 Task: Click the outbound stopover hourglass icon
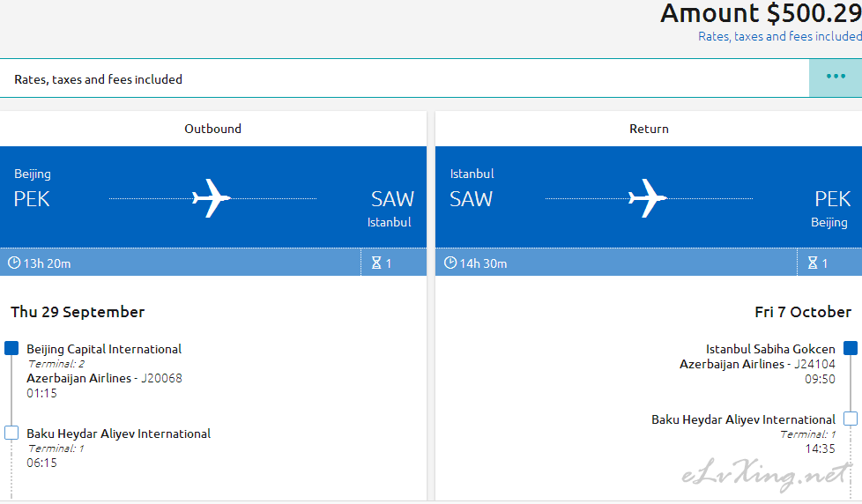click(x=376, y=263)
